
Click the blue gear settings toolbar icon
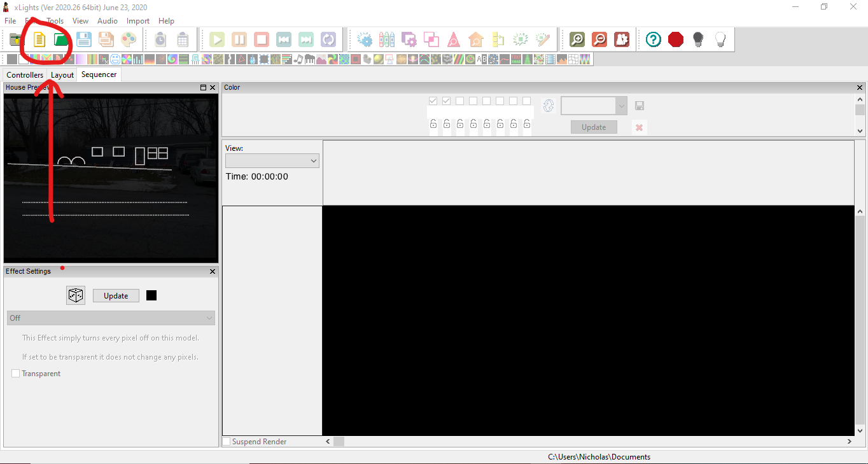click(365, 39)
